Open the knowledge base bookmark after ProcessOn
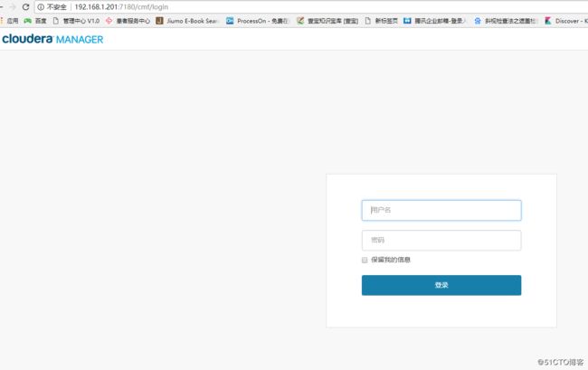The width and height of the screenshot is (588, 370). click(x=327, y=21)
